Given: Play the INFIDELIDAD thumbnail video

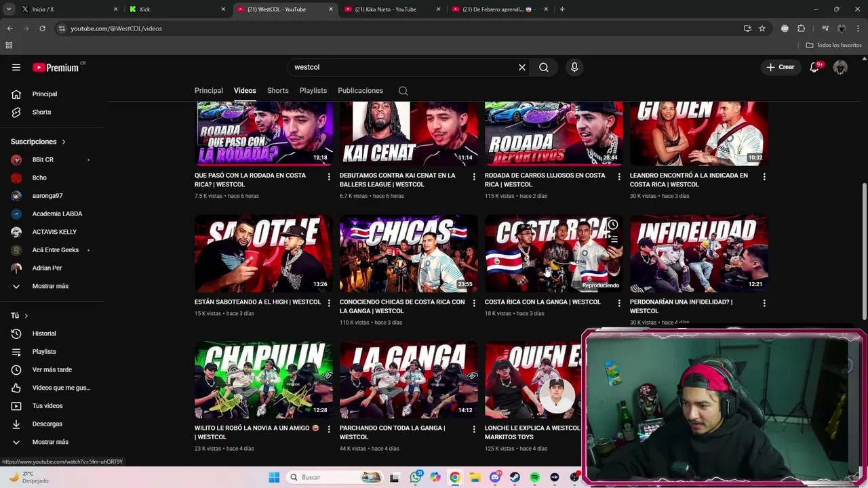Looking at the screenshot, I should click(698, 253).
